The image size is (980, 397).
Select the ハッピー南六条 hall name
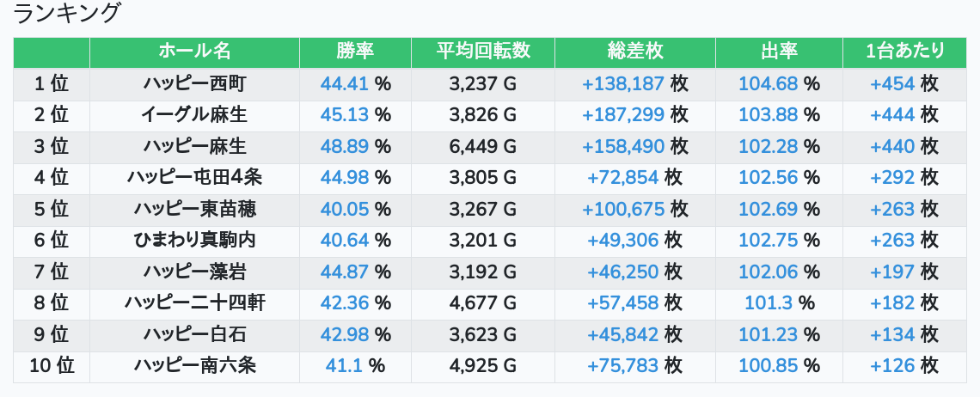[x=194, y=366]
